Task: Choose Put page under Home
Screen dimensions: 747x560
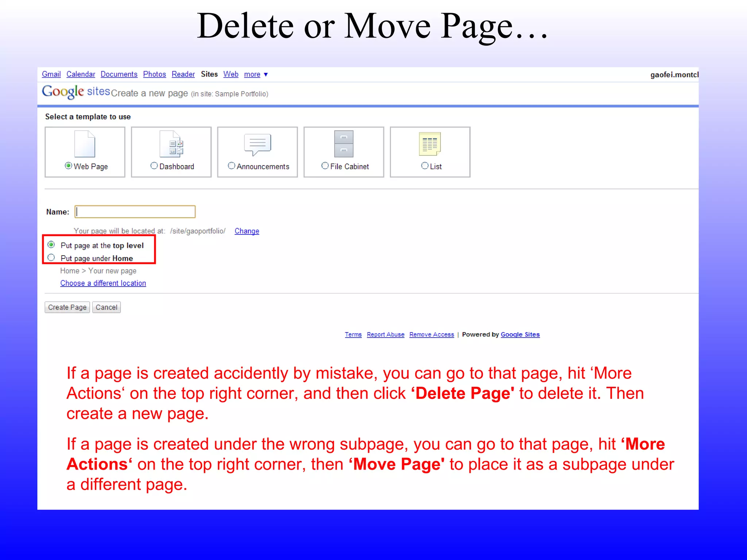Action: tap(51, 258)
